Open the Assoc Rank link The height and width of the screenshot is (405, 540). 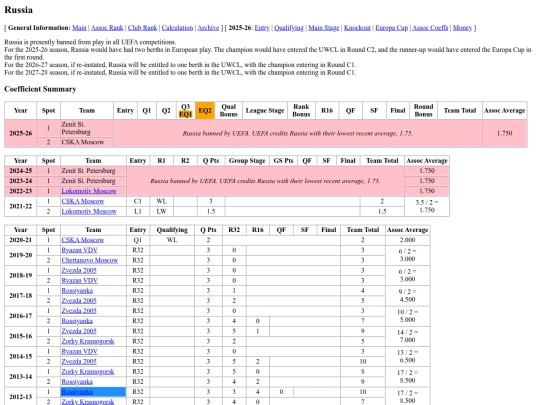point(107,28)
